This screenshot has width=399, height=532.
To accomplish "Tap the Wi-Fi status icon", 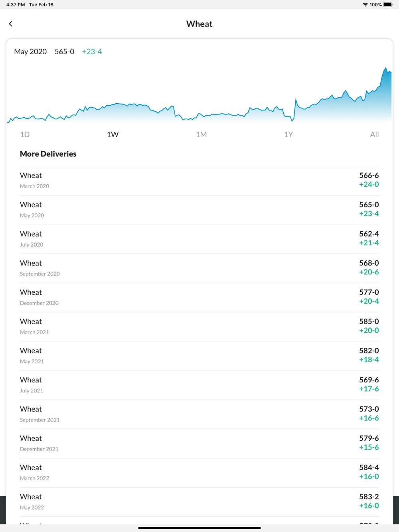I will (365, 5).
